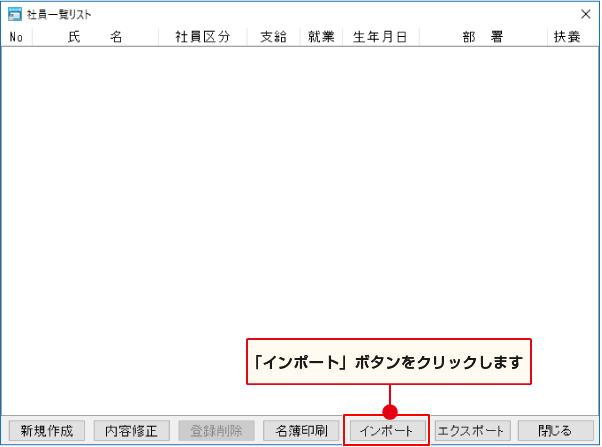Click the 支給 column header
This screenshot has height=447, width=602.
273,37
